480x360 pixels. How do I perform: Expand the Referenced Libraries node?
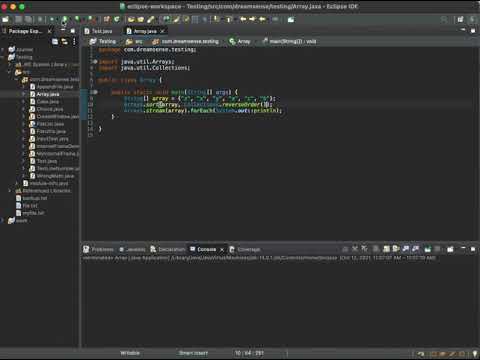[10, 191]
